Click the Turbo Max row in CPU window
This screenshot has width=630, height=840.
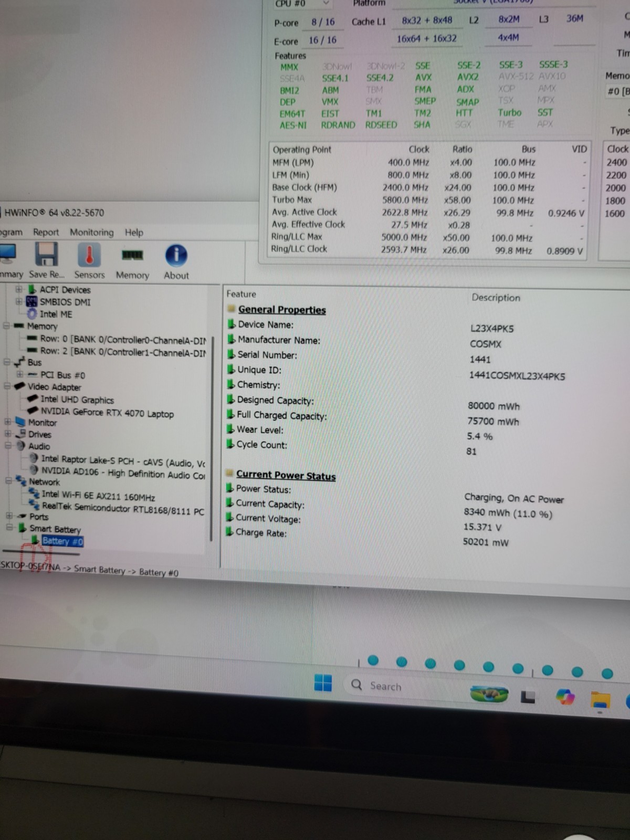click(x=429, y=200)
